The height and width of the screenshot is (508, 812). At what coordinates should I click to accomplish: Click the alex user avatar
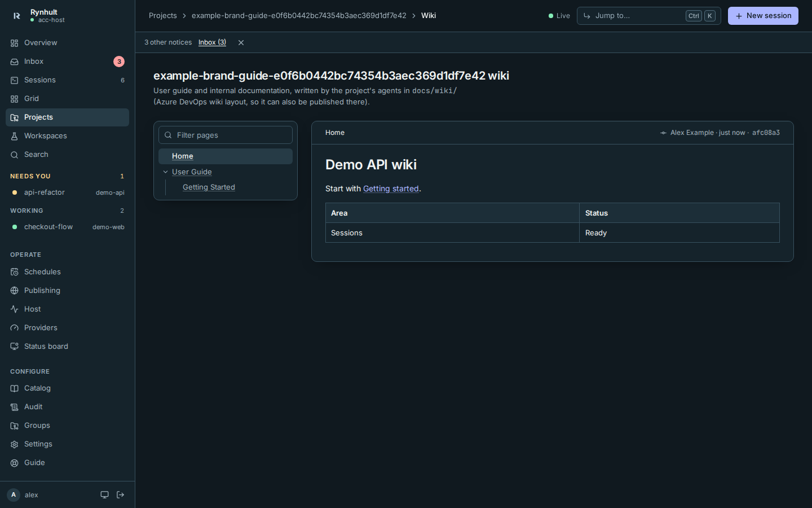pos(14,495)
